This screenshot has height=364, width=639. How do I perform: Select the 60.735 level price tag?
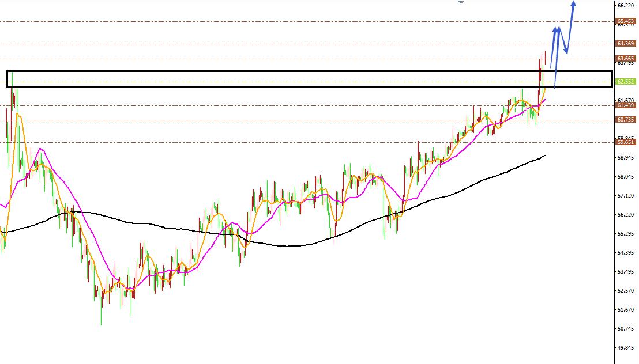pos(625,120)
